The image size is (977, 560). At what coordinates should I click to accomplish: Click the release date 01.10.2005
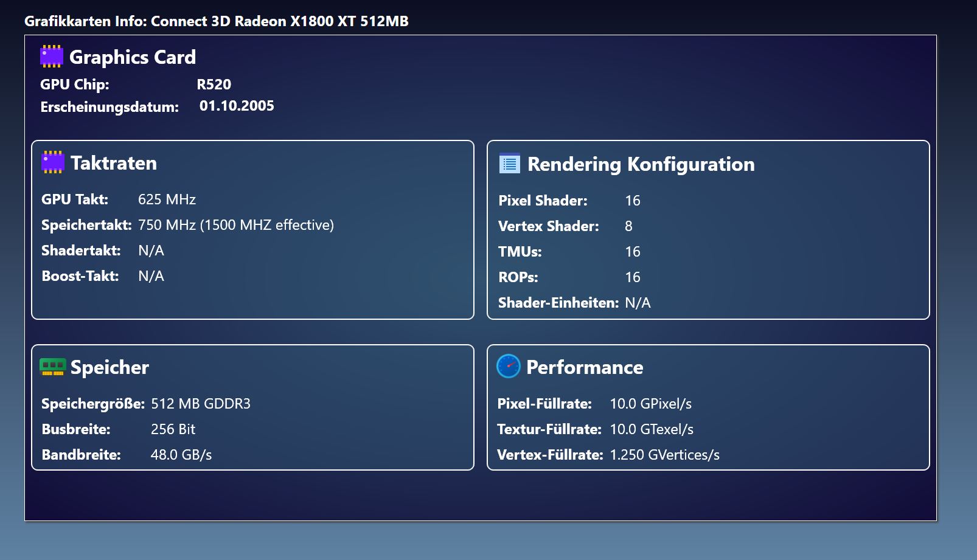coord(237,106)
